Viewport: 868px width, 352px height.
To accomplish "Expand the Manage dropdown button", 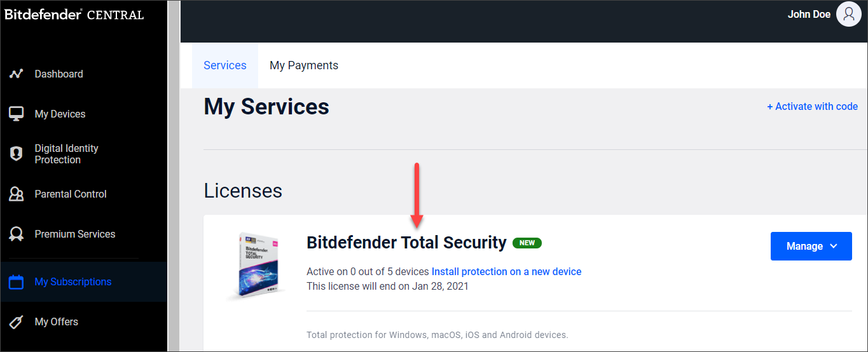I will [811, 246].
